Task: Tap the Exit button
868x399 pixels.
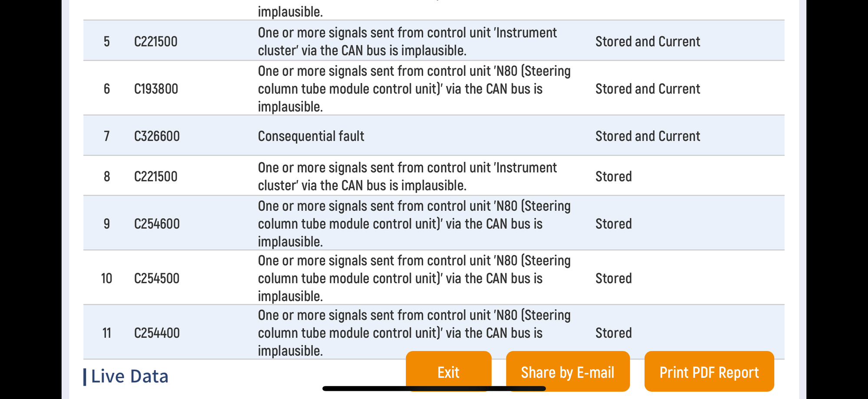Action: tap(448, 372)
